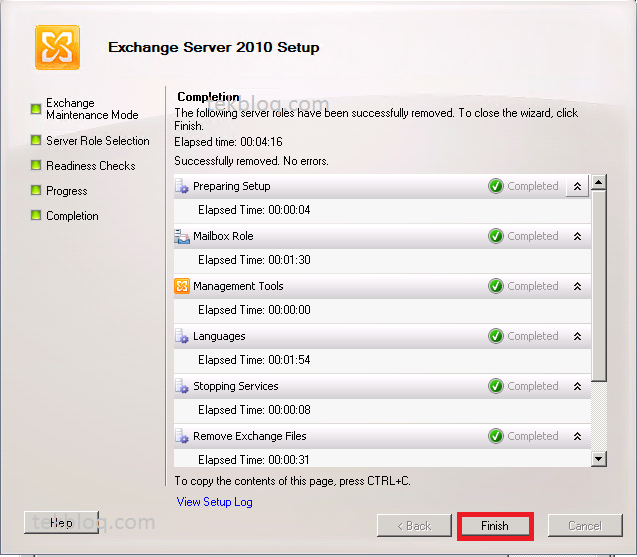Collapse the Stopping Services section
The width and height of the screenshot is (637, 557).
[x=577, y=386]
